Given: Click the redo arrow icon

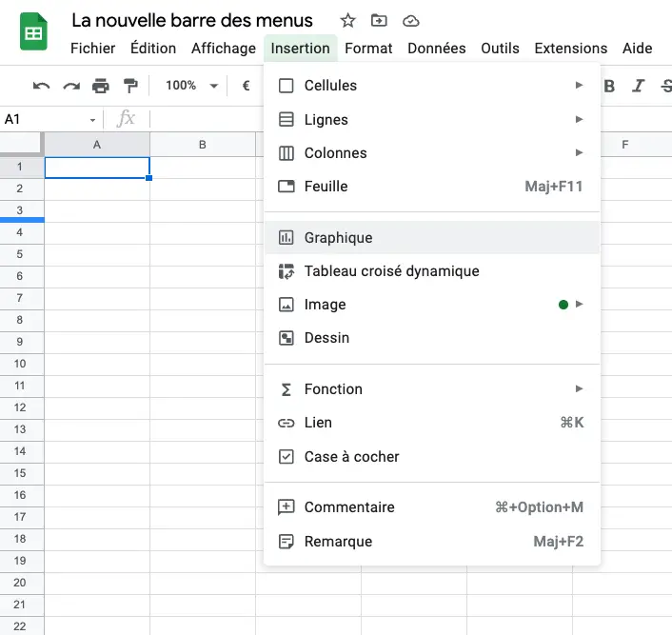Looking at the screenshot, I should 71,86.
